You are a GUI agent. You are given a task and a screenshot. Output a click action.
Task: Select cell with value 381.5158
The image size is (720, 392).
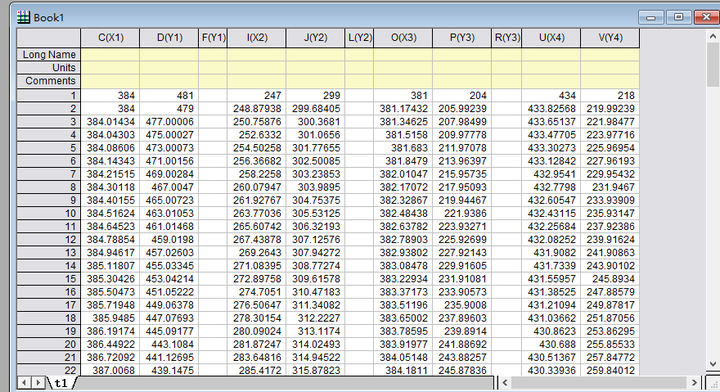point(403,135)
